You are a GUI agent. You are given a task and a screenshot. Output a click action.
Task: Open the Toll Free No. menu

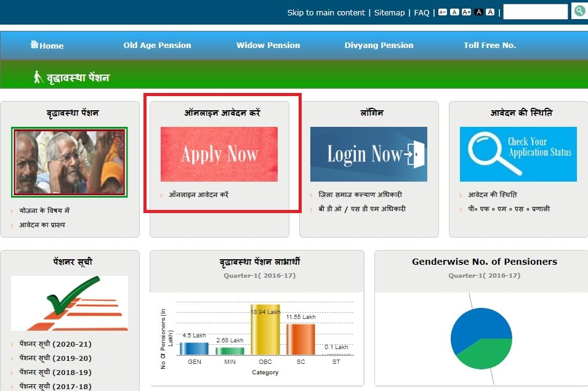(489, 45)
